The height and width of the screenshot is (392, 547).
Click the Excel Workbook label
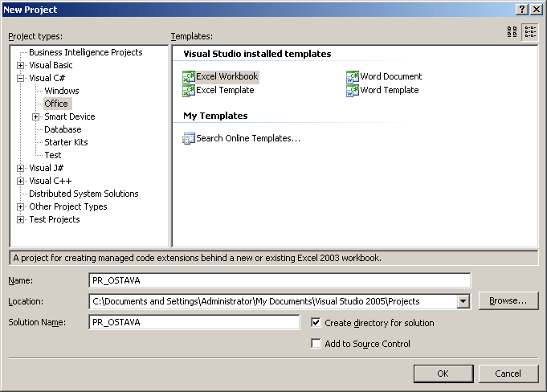point(227,76)
